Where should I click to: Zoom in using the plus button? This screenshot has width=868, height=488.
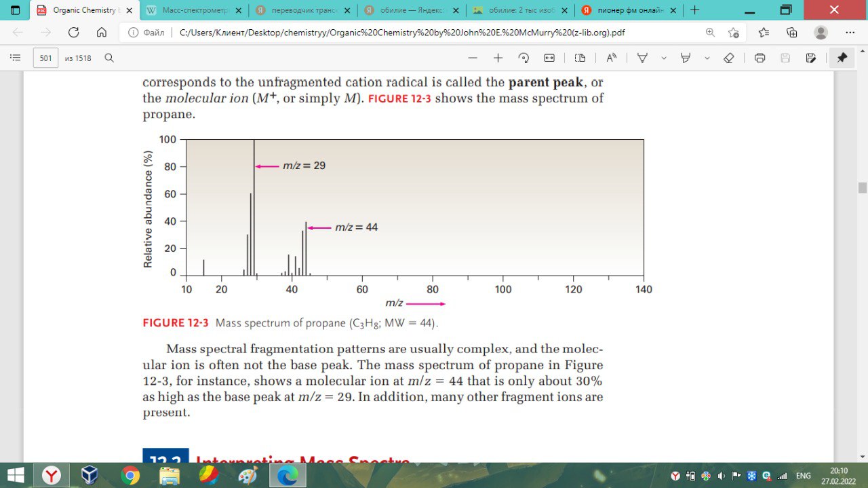click(x=498, y=58)
